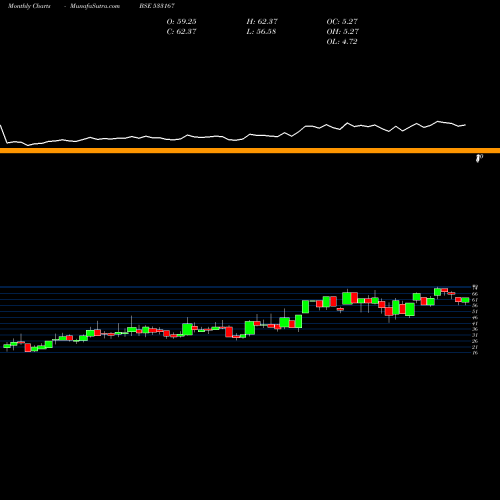Click the 16 price axis label
The height and width of the screenshot is (500, 500).
point(475,353)
